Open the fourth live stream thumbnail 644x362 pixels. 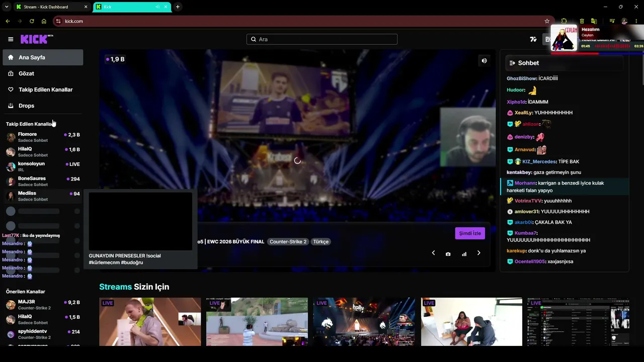pos(471,322)
